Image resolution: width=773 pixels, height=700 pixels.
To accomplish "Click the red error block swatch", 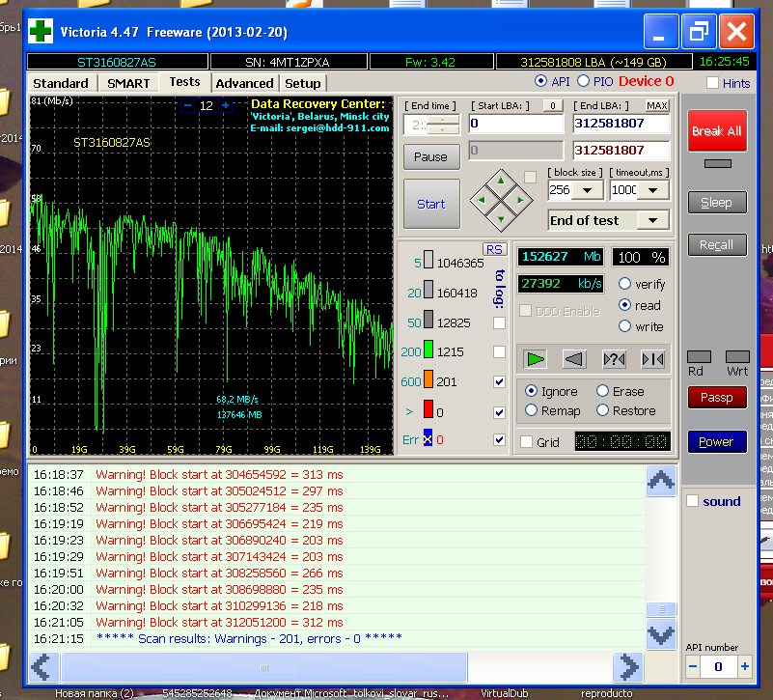I will (x=428, y=409).
